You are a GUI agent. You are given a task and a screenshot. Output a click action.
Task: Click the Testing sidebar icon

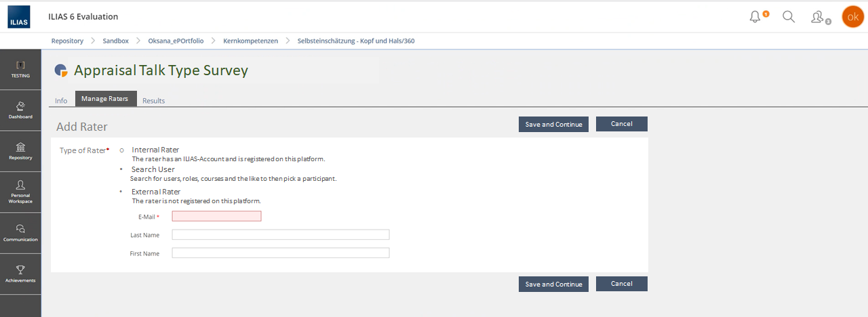20,69
